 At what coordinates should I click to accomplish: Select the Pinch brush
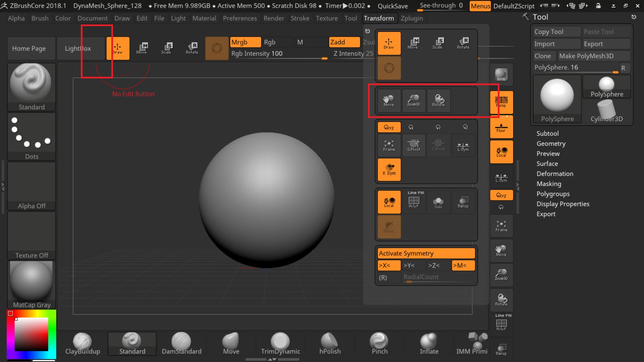tap(379, 344)
